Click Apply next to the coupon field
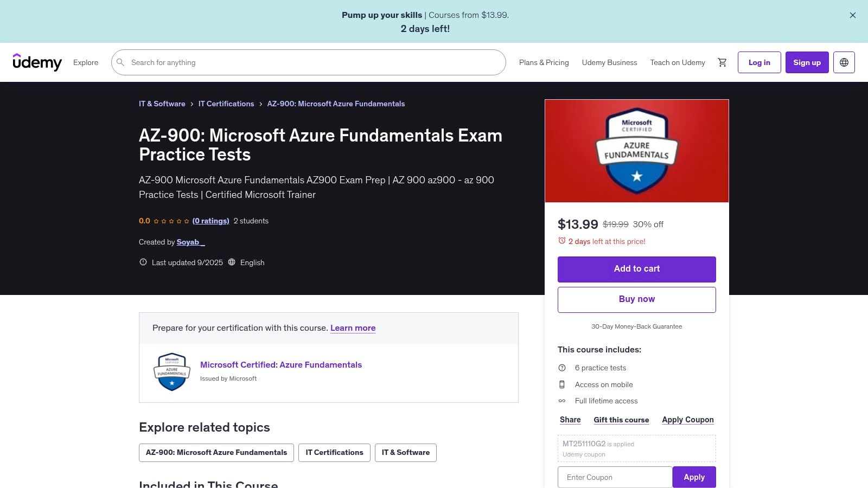 coord(694,477)
